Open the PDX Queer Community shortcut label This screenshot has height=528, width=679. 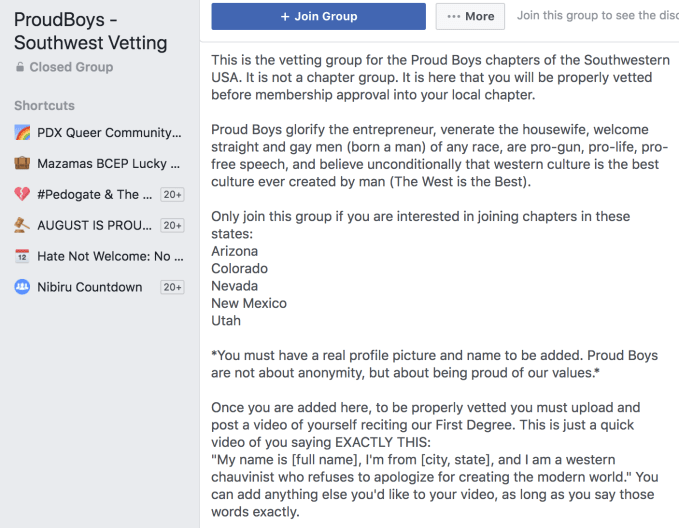(109, 133)
